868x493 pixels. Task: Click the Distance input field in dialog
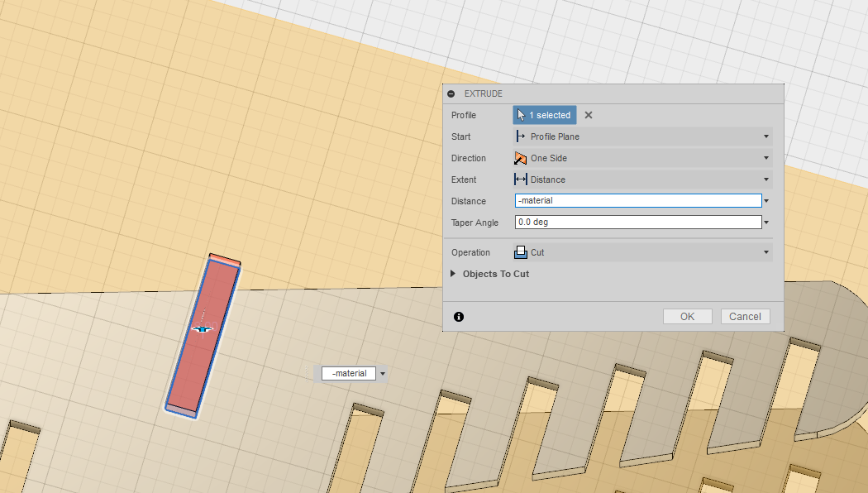click(x=638, y=200)
